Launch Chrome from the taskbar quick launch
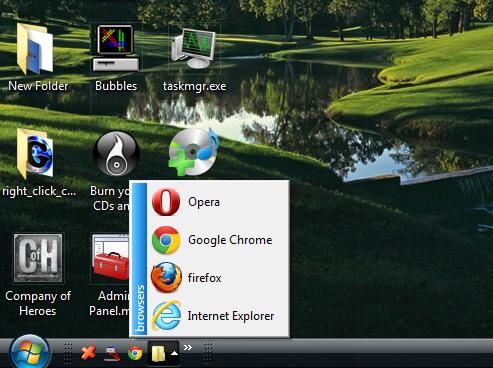Screen dimensions: 493x368 [135, 353]
